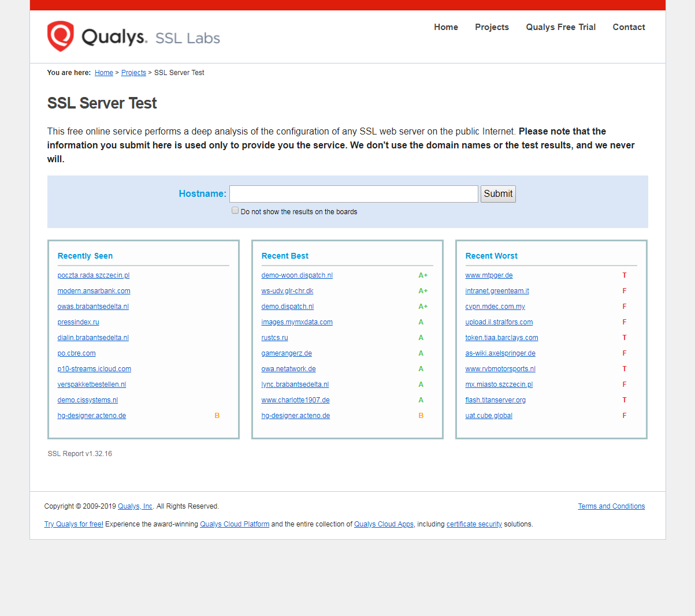The width and height of the screenshot is (695, 616).
Task: Open Qualys Free Trial menu item
Action: coord(560,27)
